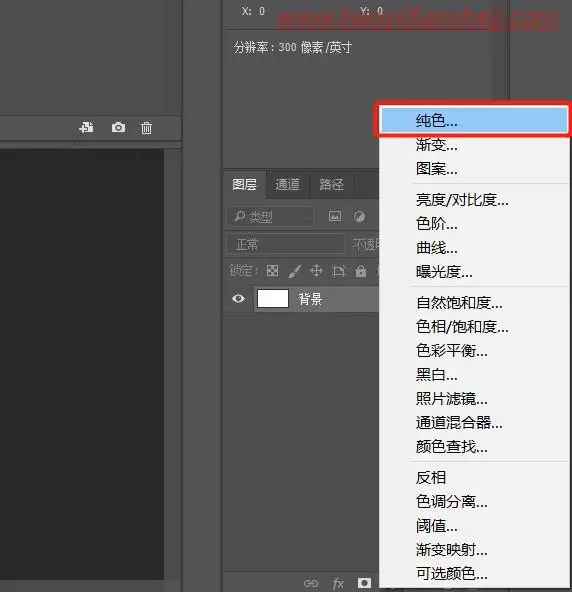
Task: Switch to the 通道 tab
Action: tap(288, 185)
